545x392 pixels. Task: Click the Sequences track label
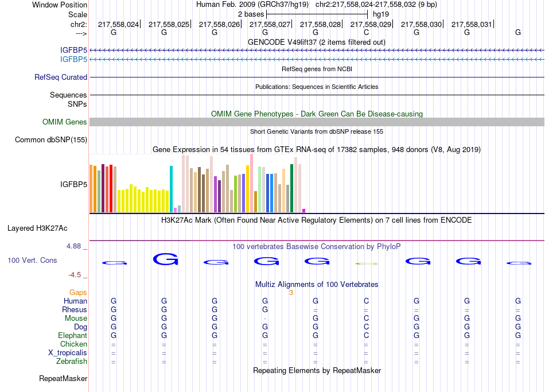coord(68,95)
